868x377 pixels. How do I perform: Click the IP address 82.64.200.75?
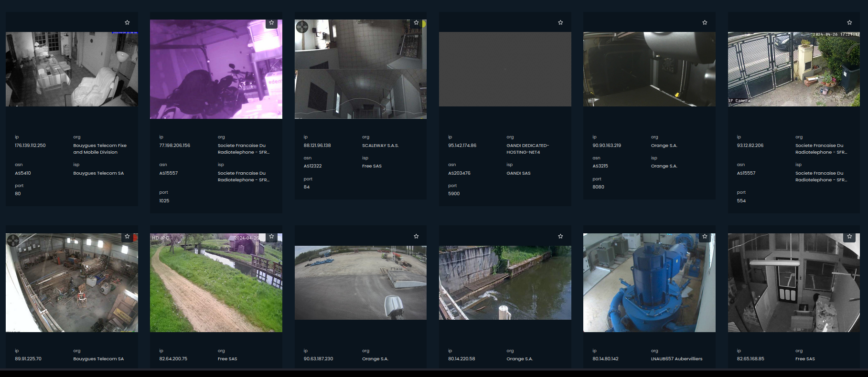click(x=173, y=359)
